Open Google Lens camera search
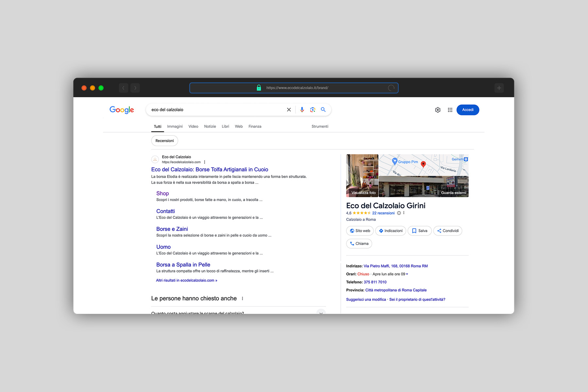The image size is (588, 392). click(x=312, y=110)
